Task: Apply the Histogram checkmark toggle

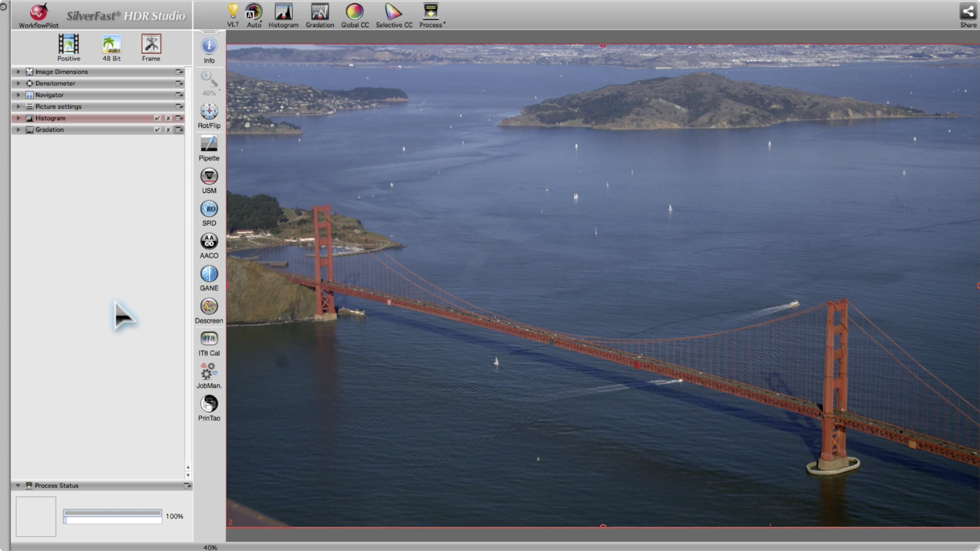Action: [158, 118]
